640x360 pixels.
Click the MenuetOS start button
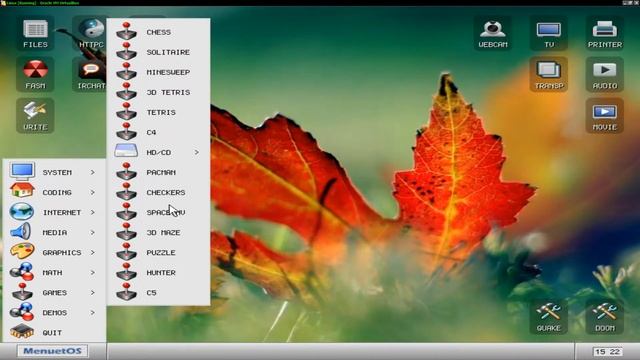click(52, 351)
